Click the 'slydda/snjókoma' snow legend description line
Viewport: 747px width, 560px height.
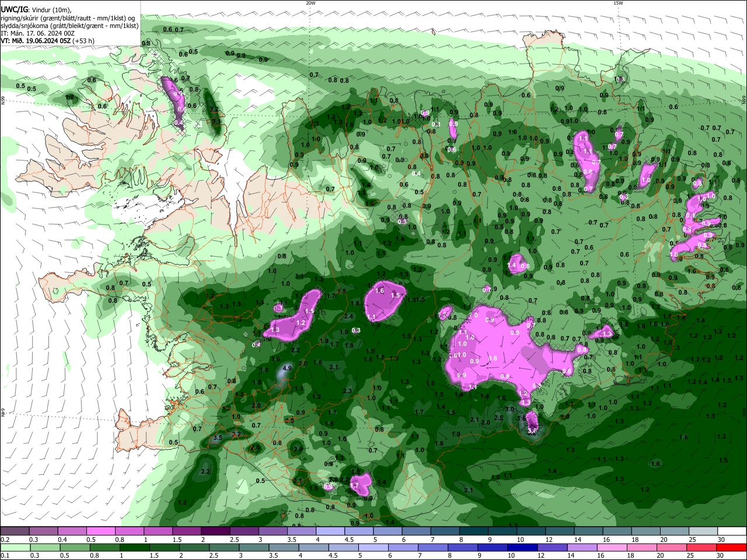(x=69, y=26)
